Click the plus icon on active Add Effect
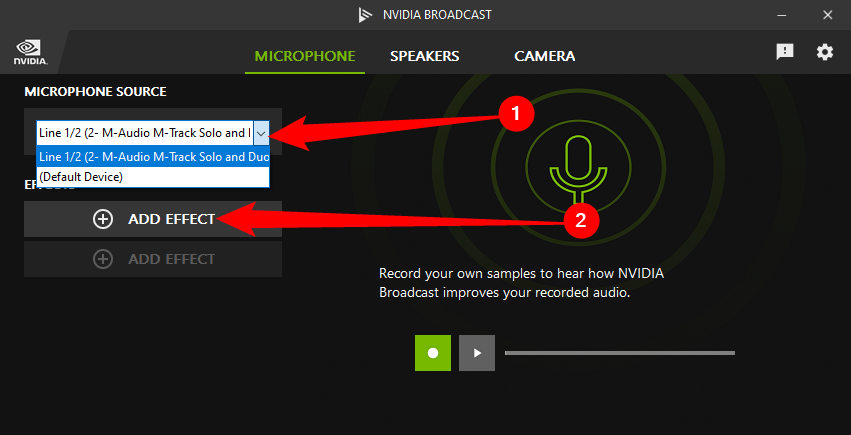This screenshot has height=435, width=851. 103,219
